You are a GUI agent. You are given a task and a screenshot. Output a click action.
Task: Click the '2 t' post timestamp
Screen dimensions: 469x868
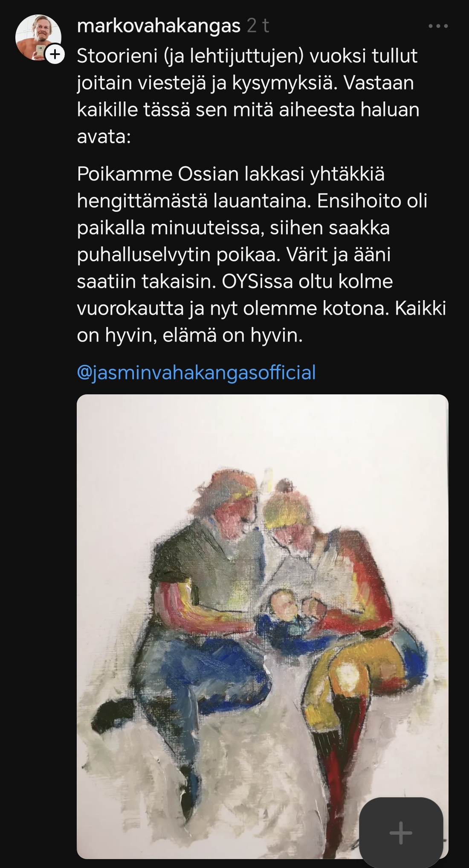(258, 26)
